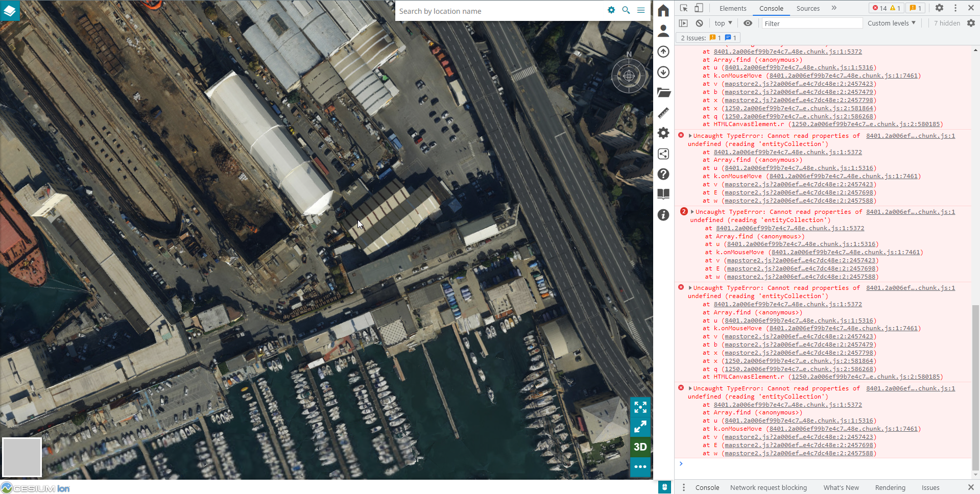
Task: Switch to the Console tab in DevTools
Action: coord(771,8)
